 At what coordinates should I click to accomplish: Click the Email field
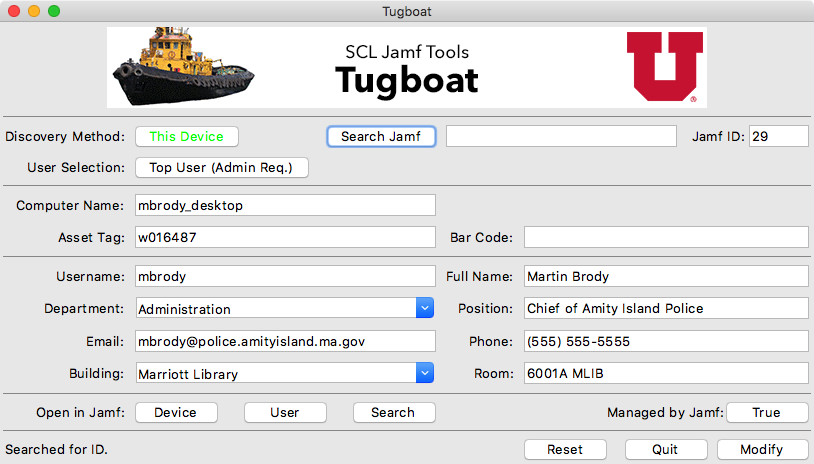point(285,341)
